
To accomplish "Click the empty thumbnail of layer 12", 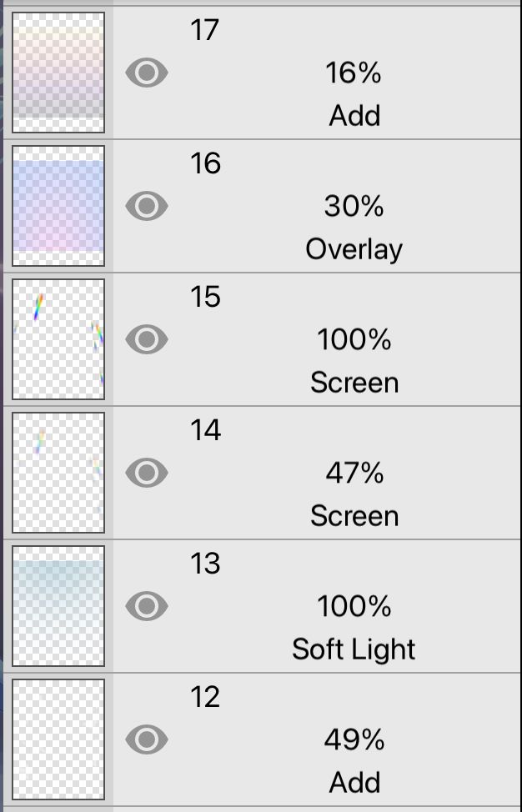I will coord(58,739).
